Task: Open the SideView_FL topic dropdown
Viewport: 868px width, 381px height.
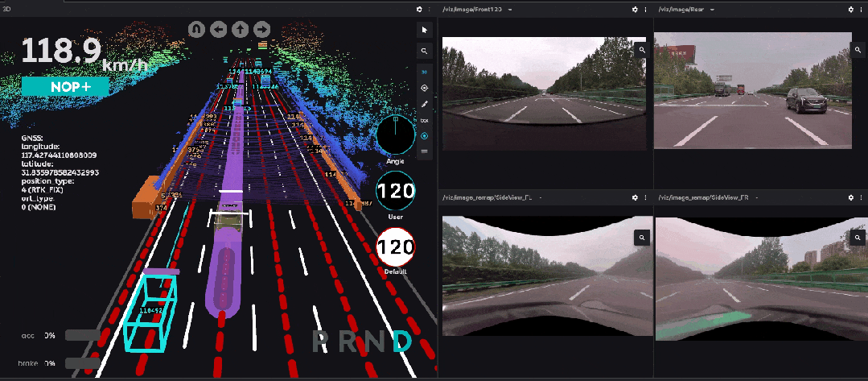Action: (540, 197)
